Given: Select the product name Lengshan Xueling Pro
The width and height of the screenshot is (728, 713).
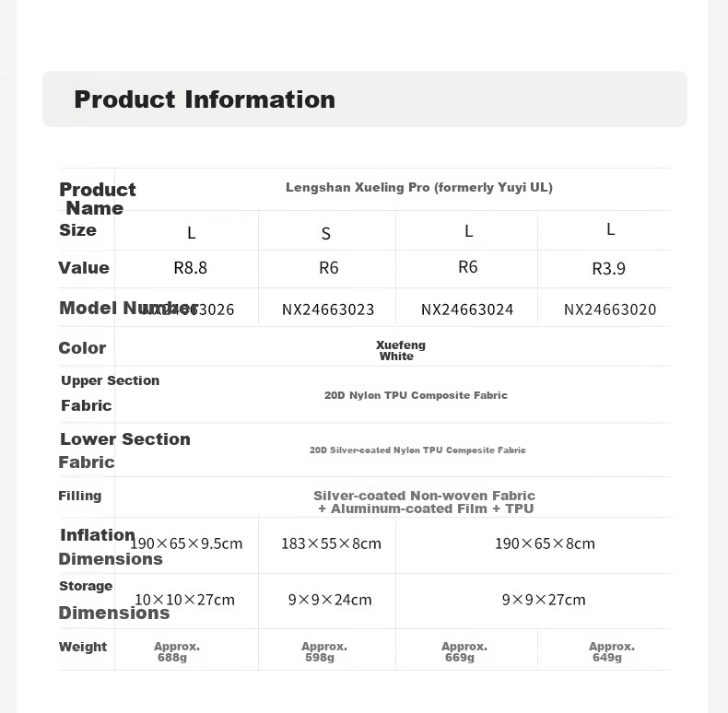Looking at the screenshot, I should 358,188.
